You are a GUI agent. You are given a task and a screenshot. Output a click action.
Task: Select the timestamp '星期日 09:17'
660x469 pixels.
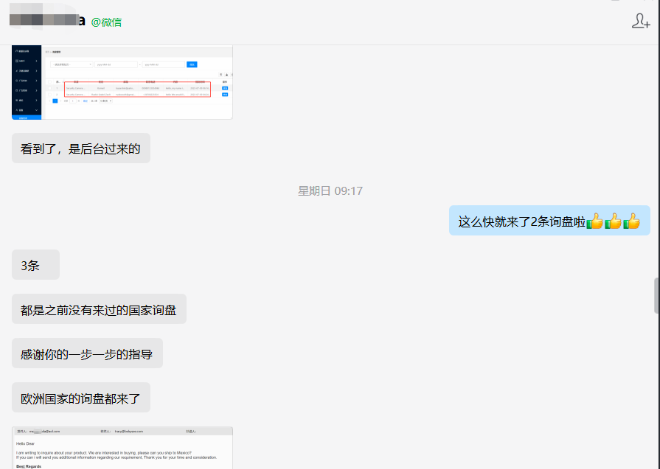[x=330, y=191]
